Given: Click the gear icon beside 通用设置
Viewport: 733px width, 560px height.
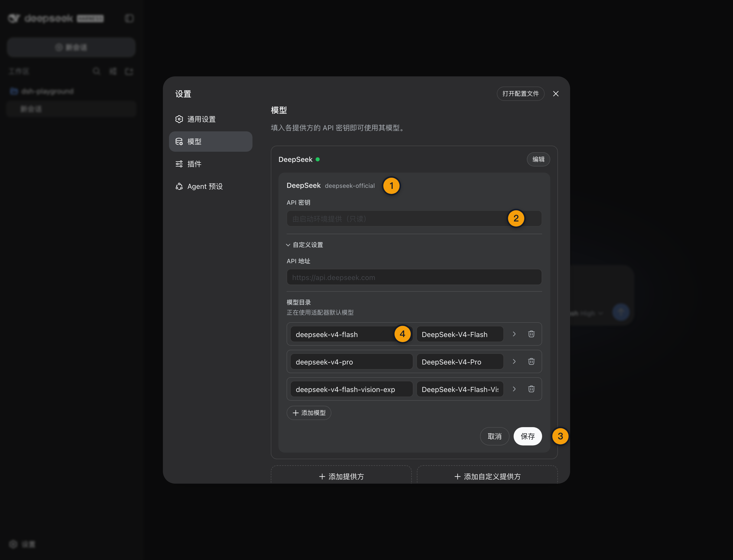Looking at the screenshot, I should pos(179,119).
